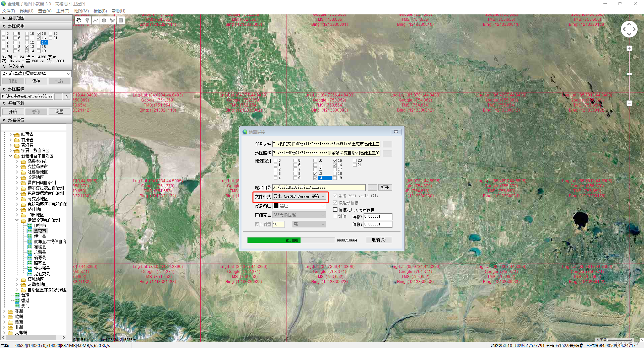Expand the 坐标范围 panel section
Screen dimensions: 644x348
(4, 18)
